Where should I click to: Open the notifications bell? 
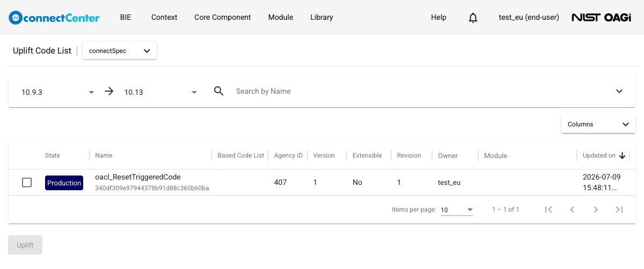pyautogui.click(x=473, y=18)
